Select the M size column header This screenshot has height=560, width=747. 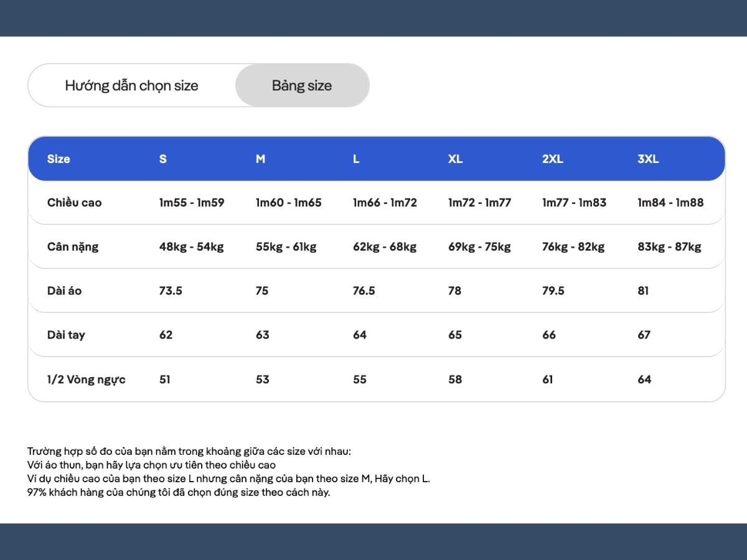(260, 159)
